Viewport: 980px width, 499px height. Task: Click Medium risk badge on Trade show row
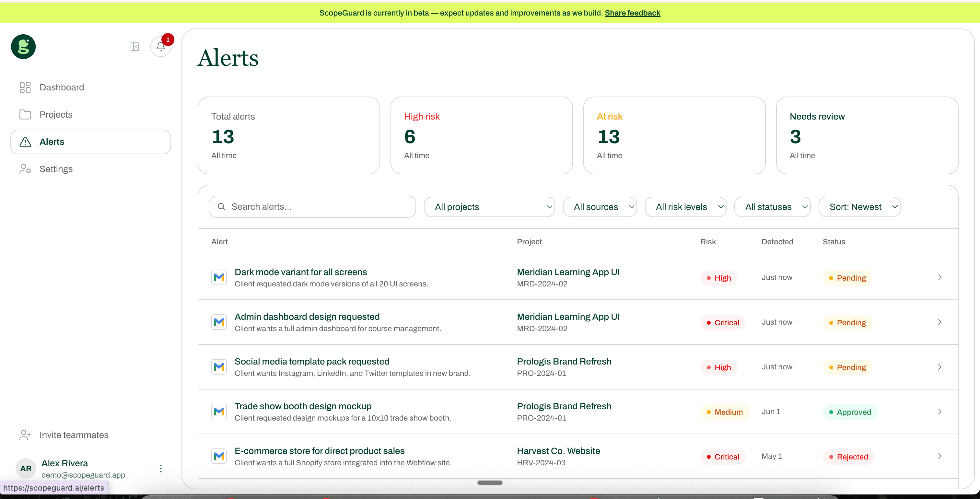tap(725, 412)
